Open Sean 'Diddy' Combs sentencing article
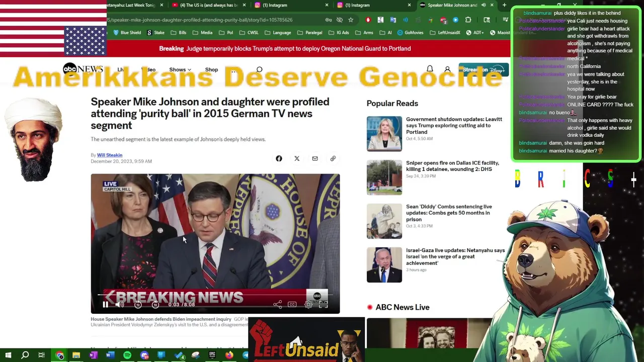Image resolution: width=644 pixels, height=362 pixels. [x=449, y=213]
